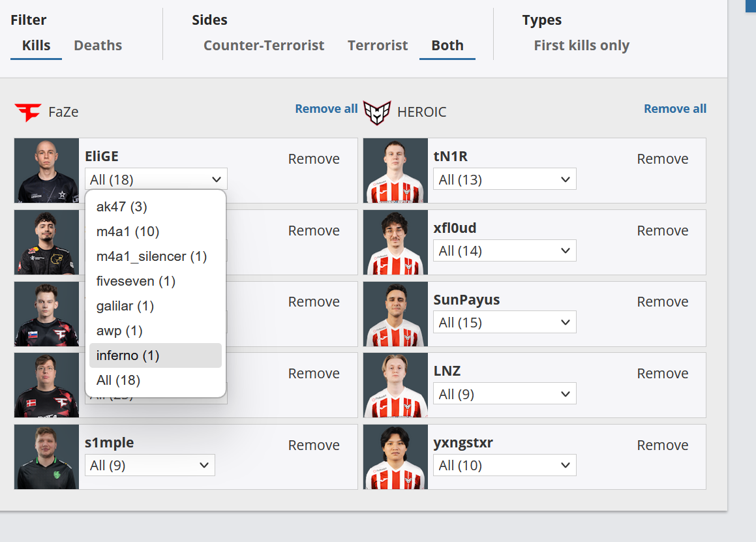Open s1mple's All (9) dropdown

pos(149,466)
